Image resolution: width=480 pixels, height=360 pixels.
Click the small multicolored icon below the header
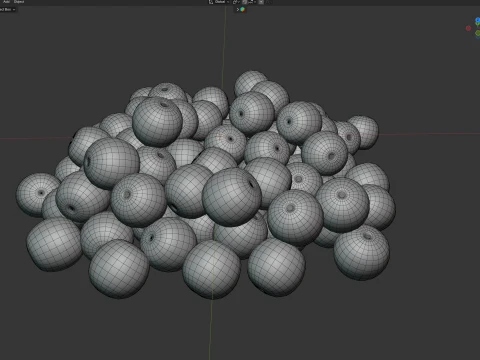click(x=243, y=9)
